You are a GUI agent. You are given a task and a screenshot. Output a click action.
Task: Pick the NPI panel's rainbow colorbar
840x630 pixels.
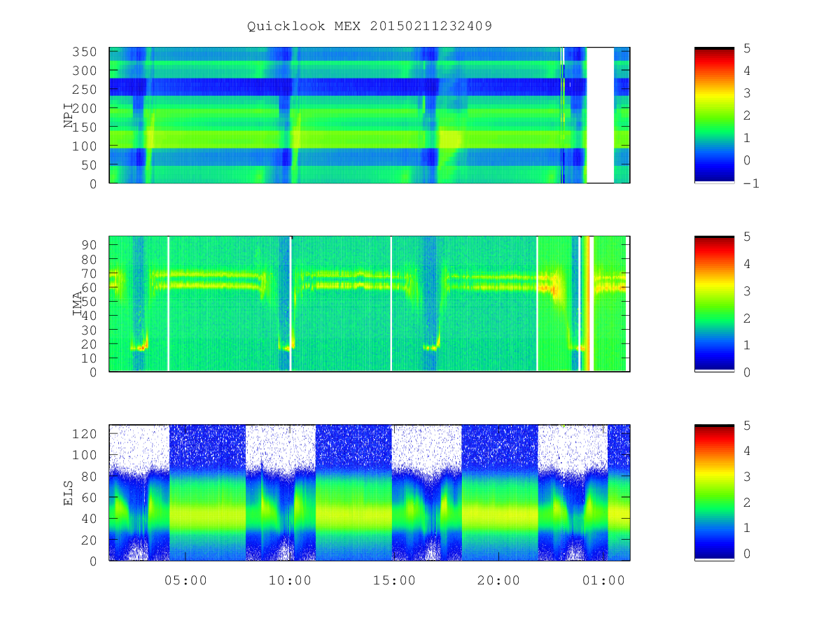(714, 115)
